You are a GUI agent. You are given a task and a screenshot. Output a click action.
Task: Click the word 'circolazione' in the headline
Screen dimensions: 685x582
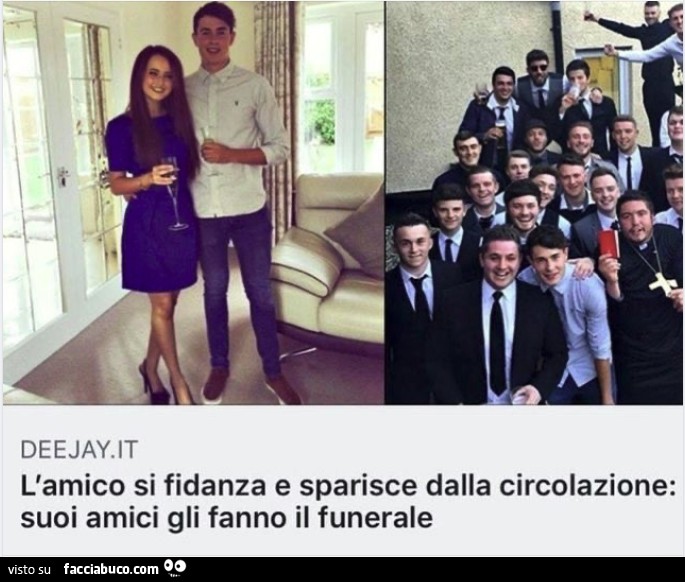coord(585,486)
